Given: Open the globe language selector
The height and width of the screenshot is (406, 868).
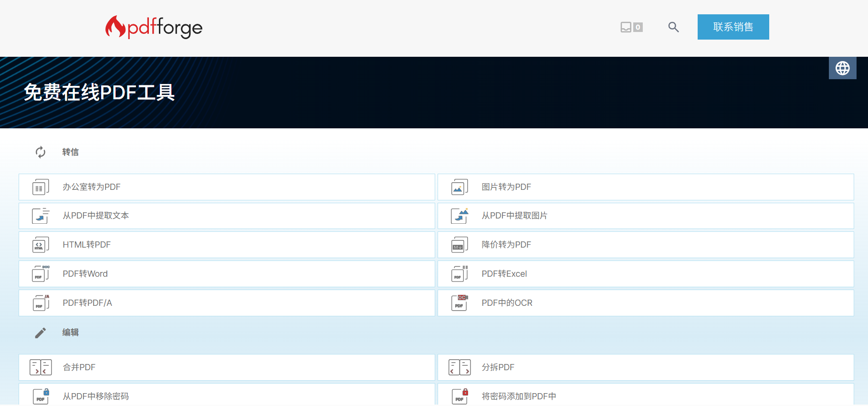Looking at the screenshot, I should (842, 68).
